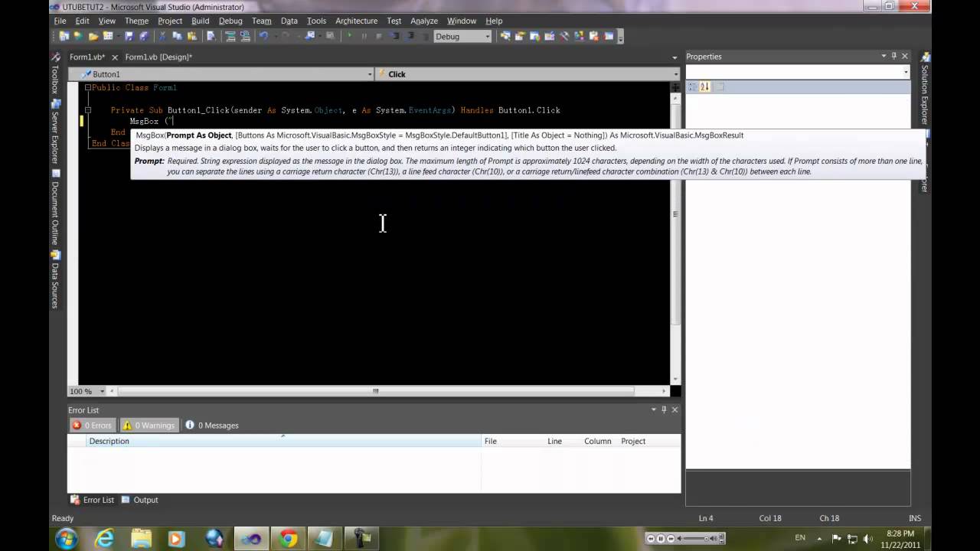980x551 pixels.
Task: Click the code editor vertical scrollbar
Action: click(x=675, y=214)
